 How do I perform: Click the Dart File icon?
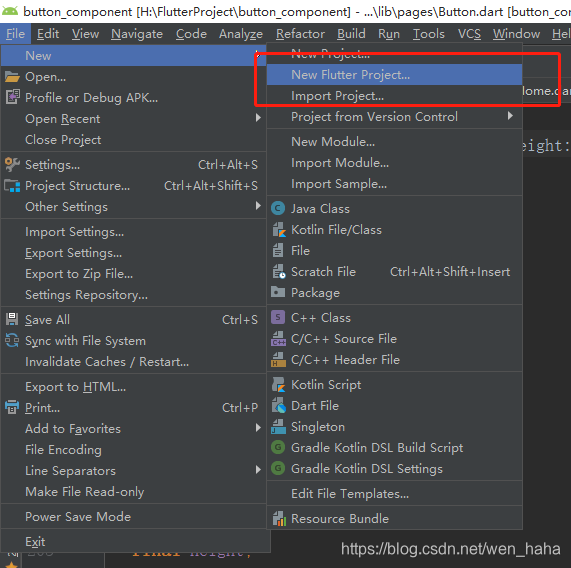[x=279, y=406]
